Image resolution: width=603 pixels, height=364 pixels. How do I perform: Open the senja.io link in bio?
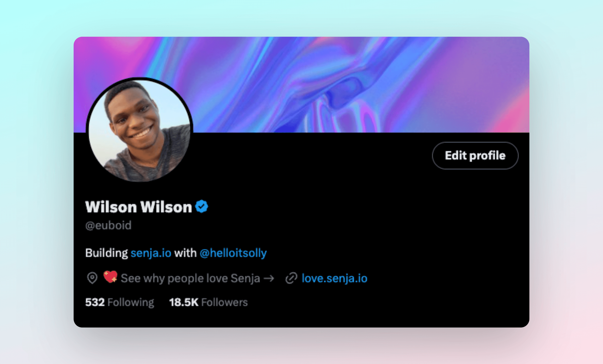click(x=151, y=253)
